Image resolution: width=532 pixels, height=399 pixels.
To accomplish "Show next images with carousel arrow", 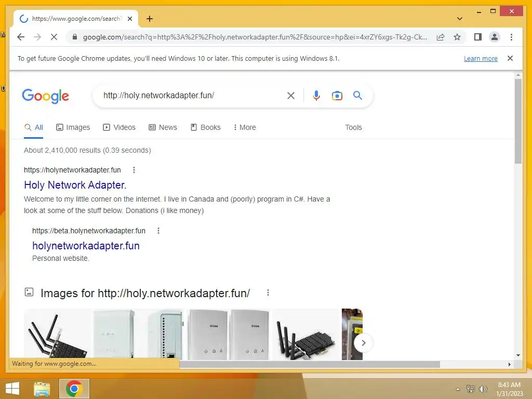I will (363, 343).
